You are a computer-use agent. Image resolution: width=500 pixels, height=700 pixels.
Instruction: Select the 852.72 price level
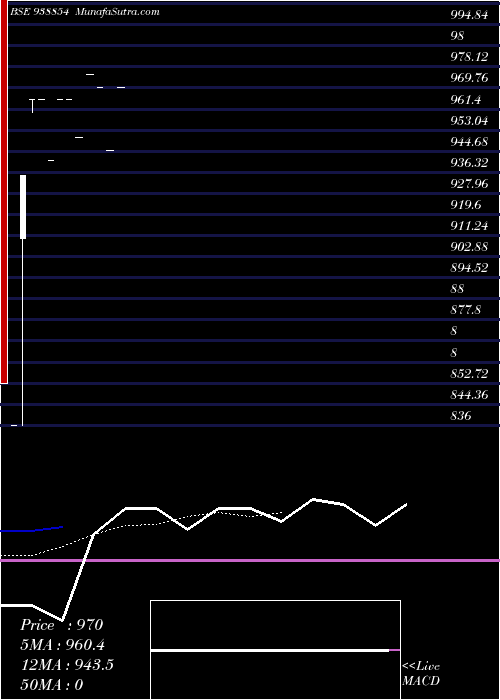[469, 374]
